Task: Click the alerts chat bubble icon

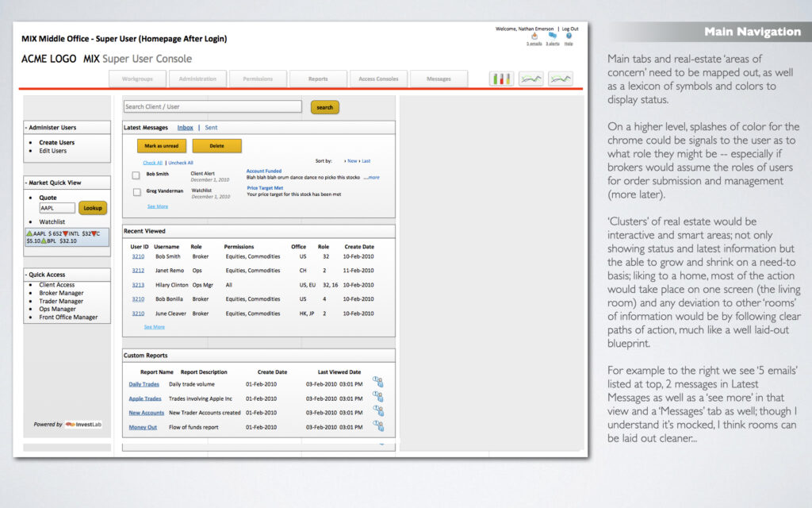Action: point(552,36)
